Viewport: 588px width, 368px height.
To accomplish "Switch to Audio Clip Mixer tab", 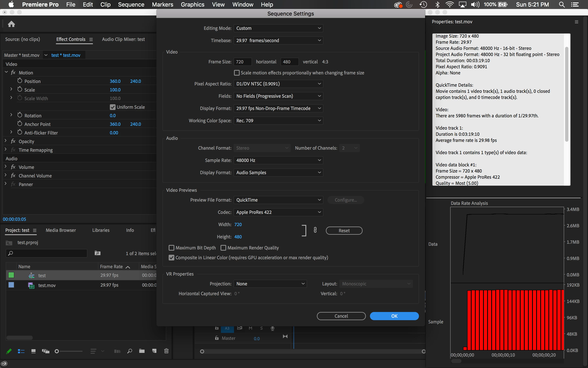I will tap(123, 39).
